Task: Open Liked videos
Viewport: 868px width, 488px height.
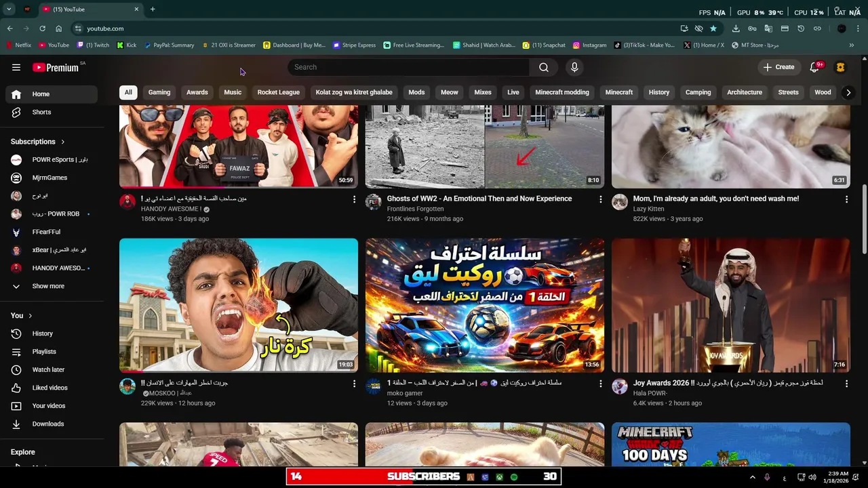Action: (52, 388)
